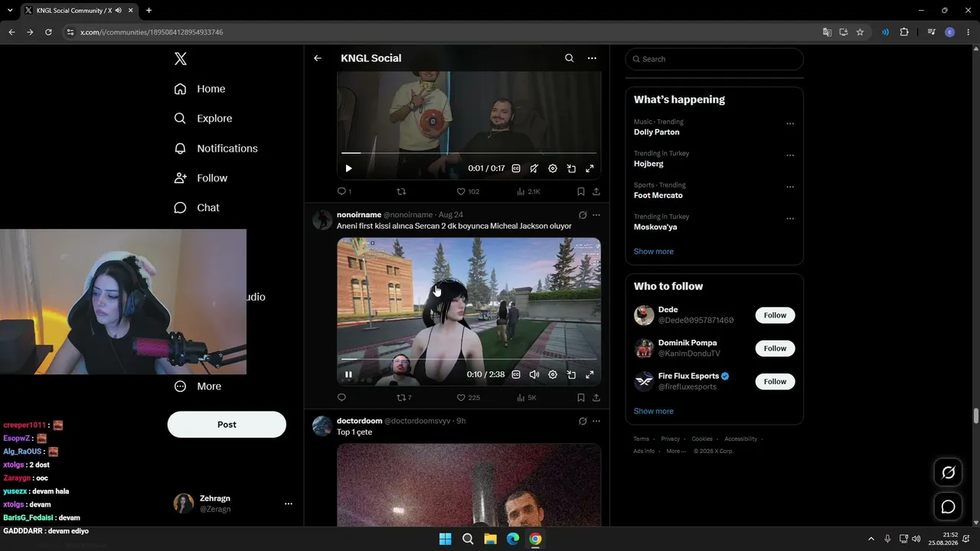Bookmark nonoirname's post
Screen dimensions: 980x551
[581, 397]
